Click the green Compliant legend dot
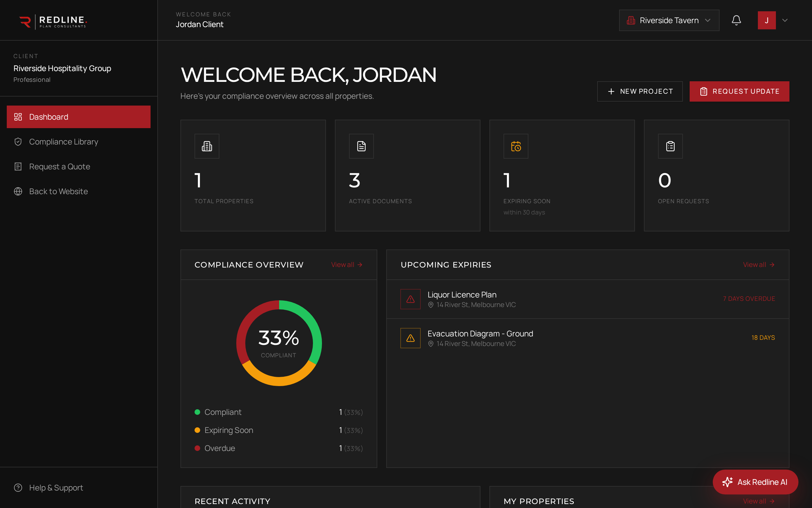 (x=197, y=412)
